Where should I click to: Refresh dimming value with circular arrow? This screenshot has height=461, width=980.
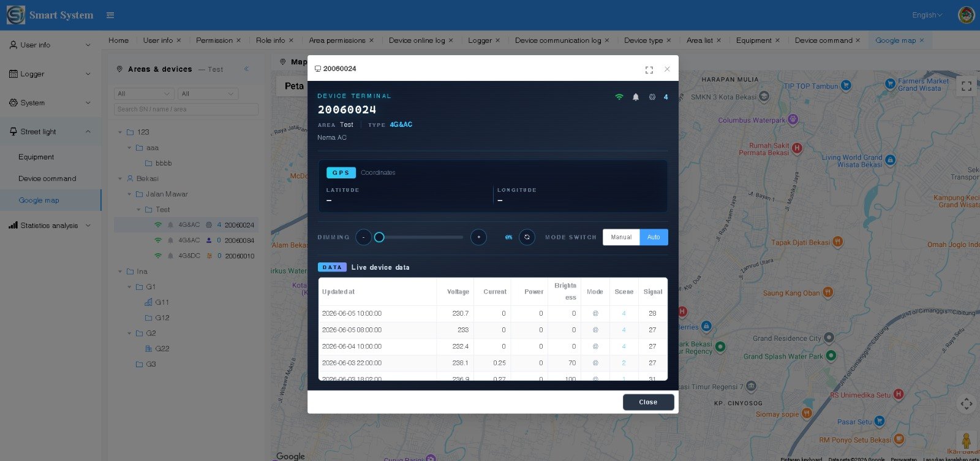527,237
